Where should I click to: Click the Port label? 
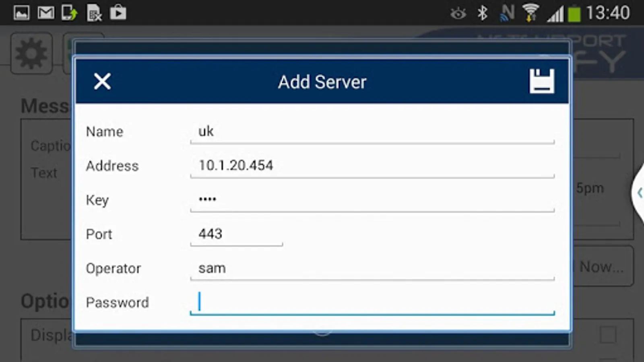click(x=99, y=234)
